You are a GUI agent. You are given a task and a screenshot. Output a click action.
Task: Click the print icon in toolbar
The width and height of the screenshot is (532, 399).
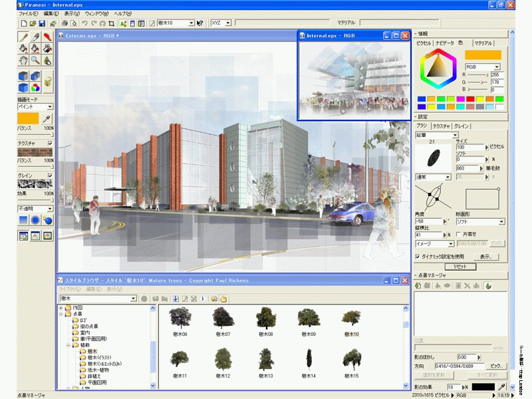click(x=65, y=23)
